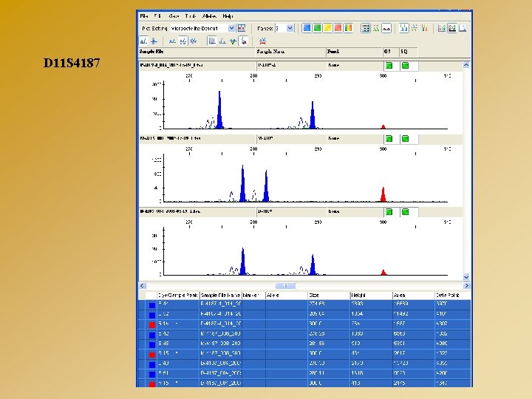The height and width of the screenshot is (399, 532).
Task: Click the horizontal scrollbar thumb
Action: click(x=285, y=286)
